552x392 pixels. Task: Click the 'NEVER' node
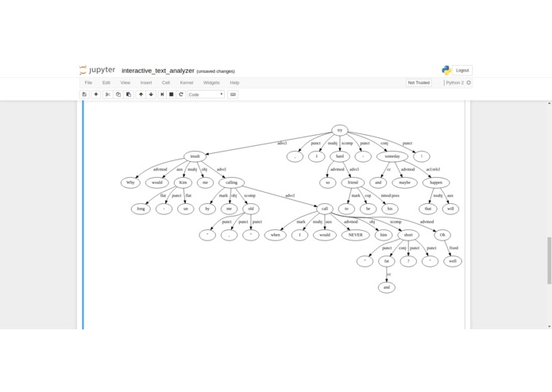(355, 235)
